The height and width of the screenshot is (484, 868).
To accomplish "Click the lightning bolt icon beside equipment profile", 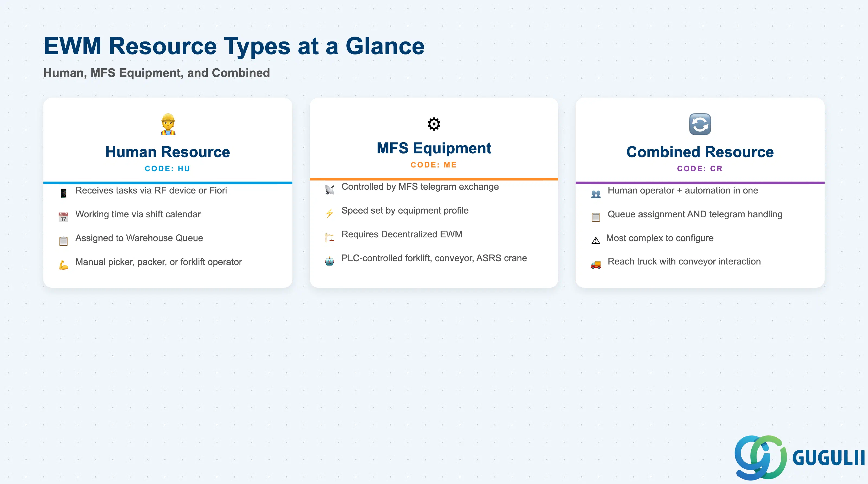I will point(330,213).
